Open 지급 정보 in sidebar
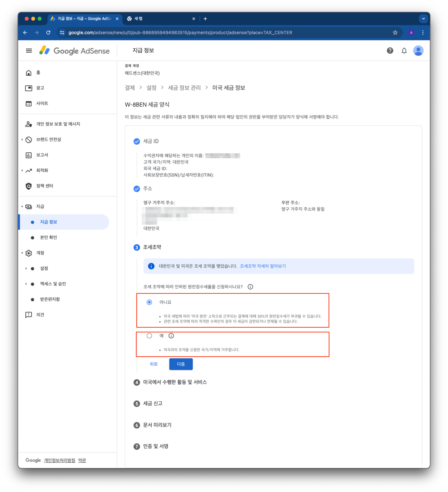The width and height of the screenshot is (448, 492). point(64,222)
